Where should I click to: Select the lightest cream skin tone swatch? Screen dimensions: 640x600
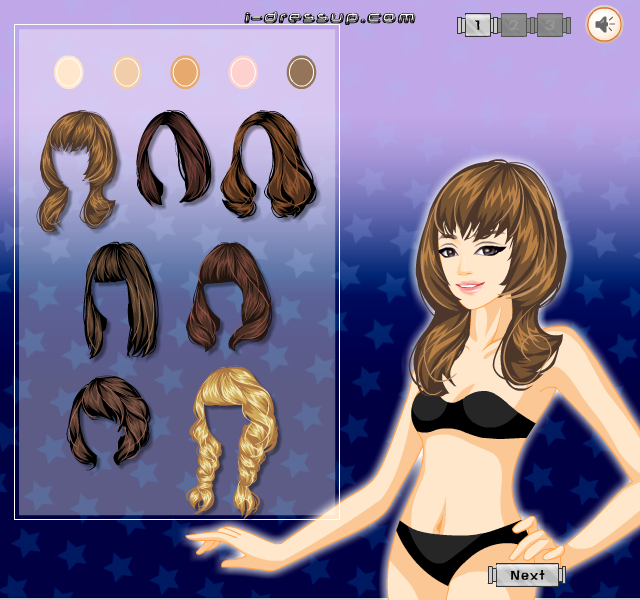(69, 72)
